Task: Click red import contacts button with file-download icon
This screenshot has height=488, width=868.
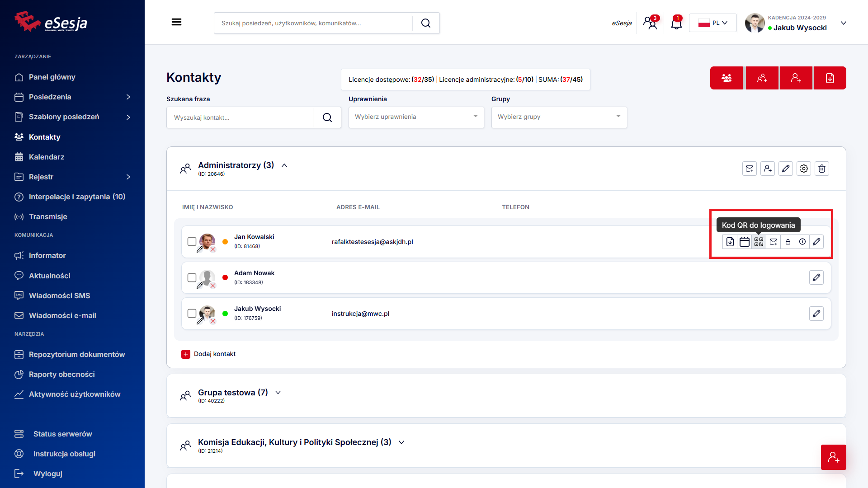Action: 830,78
